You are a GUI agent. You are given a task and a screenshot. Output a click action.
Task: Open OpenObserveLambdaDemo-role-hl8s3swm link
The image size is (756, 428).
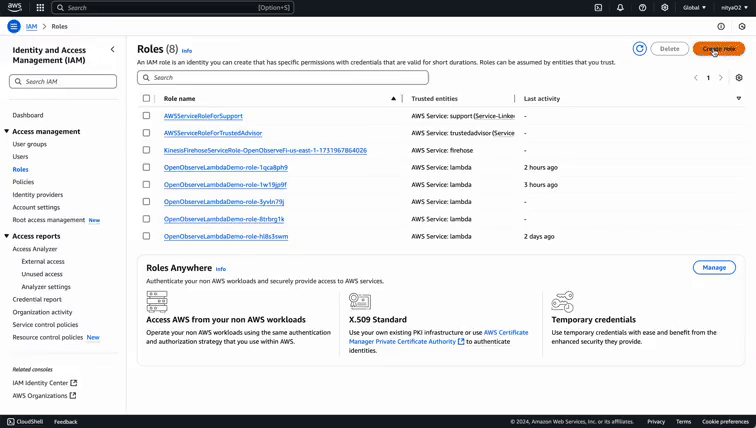[226, 237]
